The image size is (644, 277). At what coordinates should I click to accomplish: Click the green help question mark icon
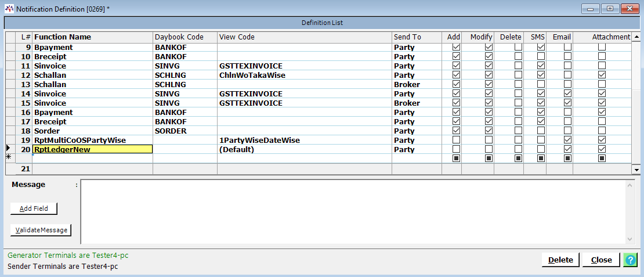pos(630,260)
